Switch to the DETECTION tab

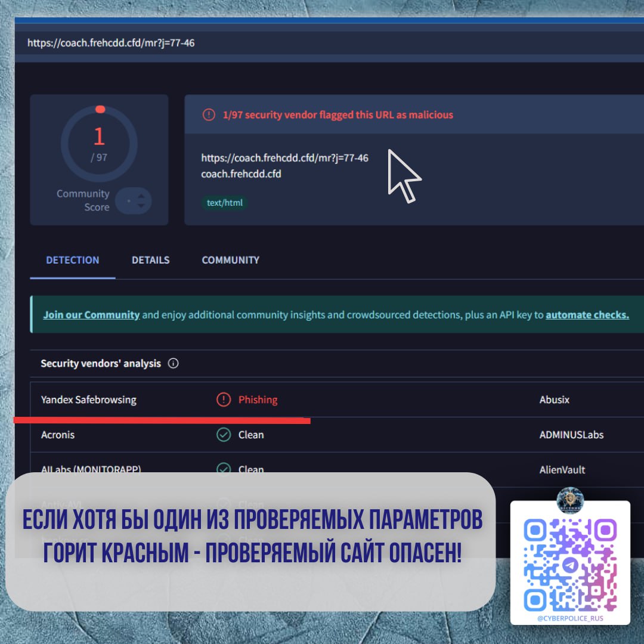point(73,260)
